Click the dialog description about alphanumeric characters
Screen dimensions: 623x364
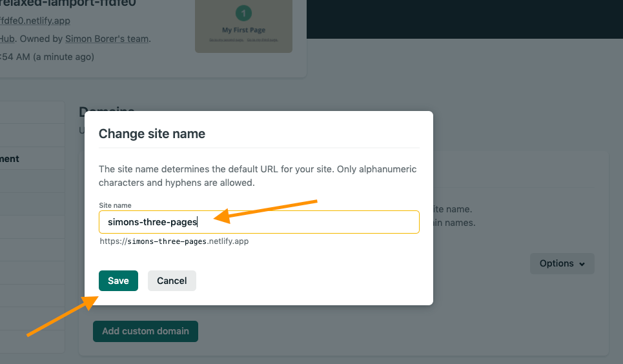pyautogui.click(x=258, y=176)
